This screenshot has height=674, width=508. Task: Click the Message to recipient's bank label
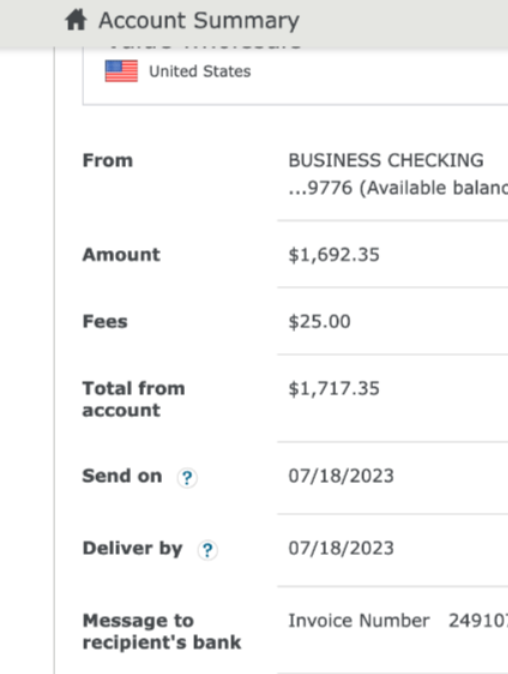[x=162, y=631]
